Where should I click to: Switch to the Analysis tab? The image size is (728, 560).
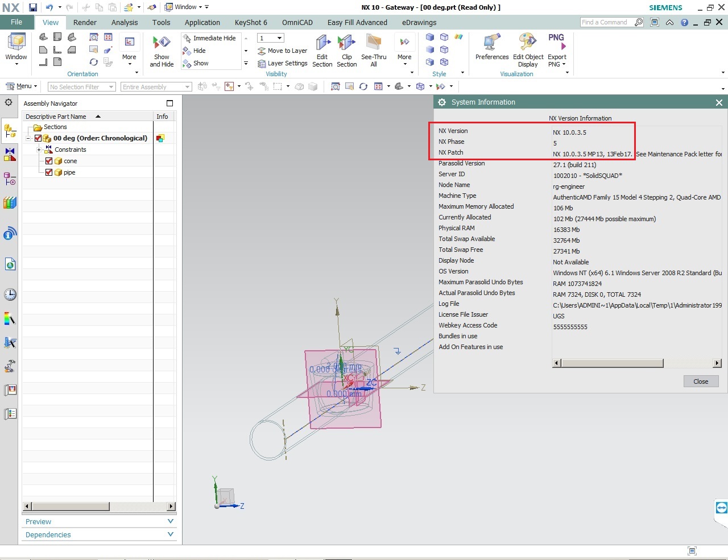(125, 22)
